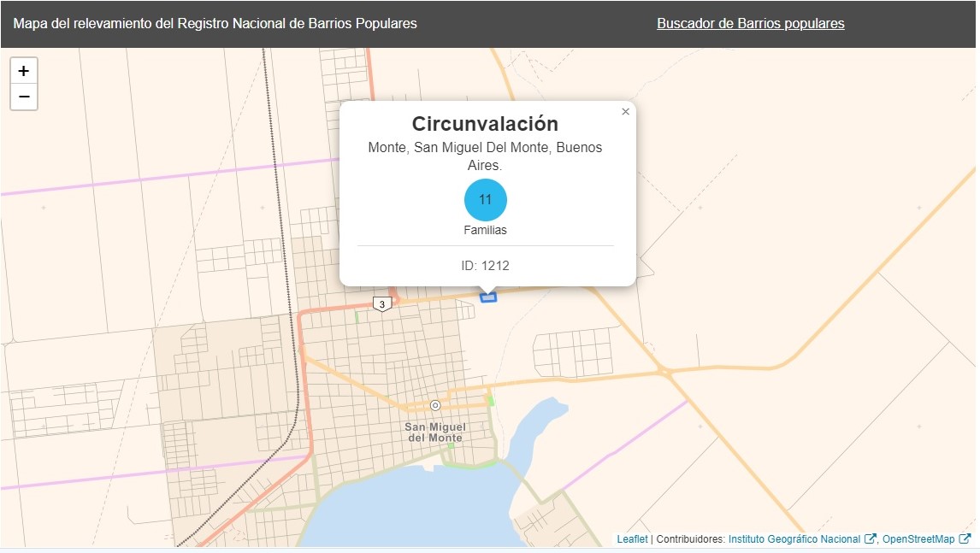This screenshot has height=553, width=980.
Task: Click the town center circle marker
Action: click(435, 405)
